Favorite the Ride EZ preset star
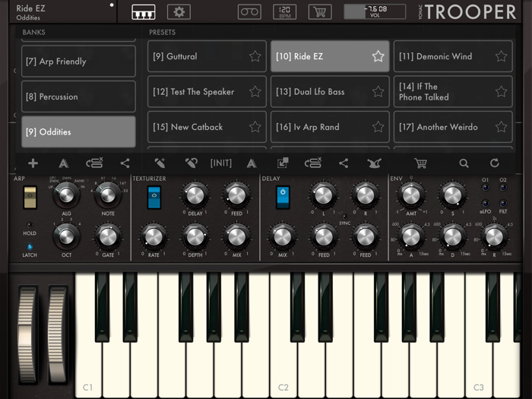Screen dimensions: 532x399 378,56
